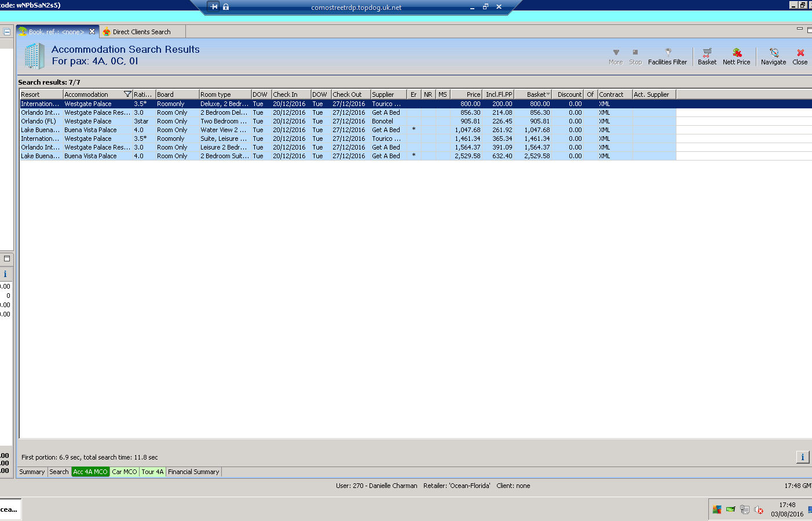Open the Search bottom tab
The width and height of the screenshot is (812, 521).
tap(59, 472)
